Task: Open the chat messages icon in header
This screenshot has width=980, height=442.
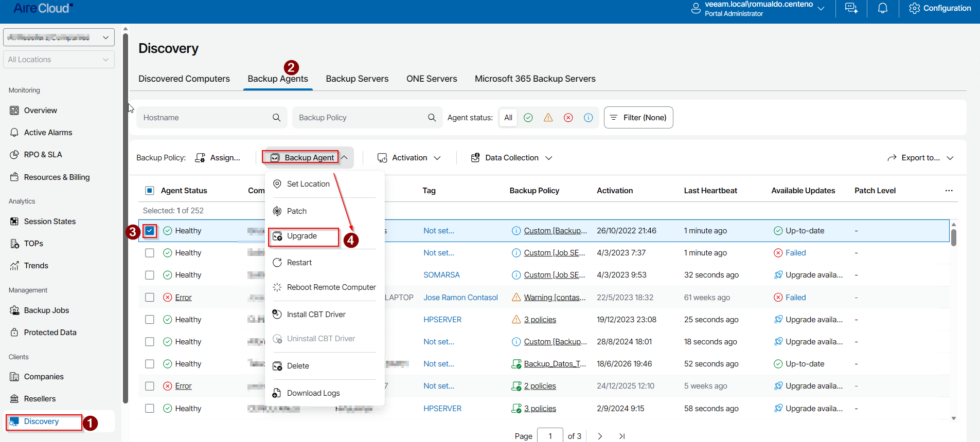Action: (x=851, y=8)
